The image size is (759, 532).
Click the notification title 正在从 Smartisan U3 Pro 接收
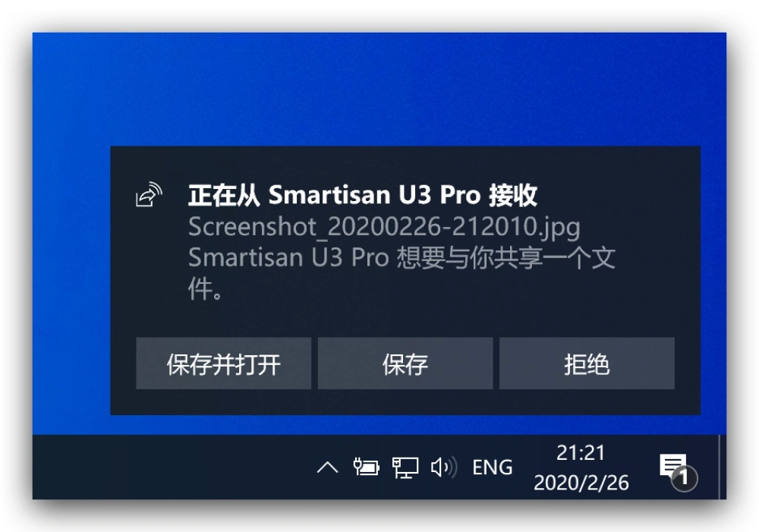(363, 195)
